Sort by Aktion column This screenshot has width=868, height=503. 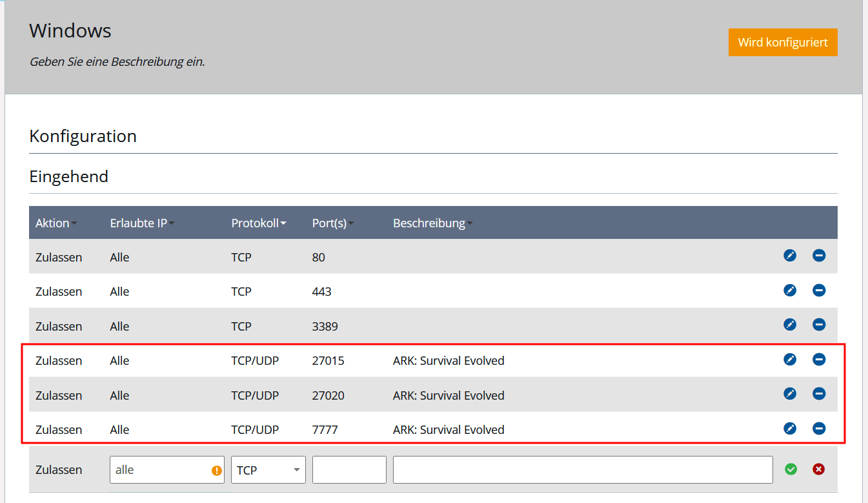click(x=56, y=223)
